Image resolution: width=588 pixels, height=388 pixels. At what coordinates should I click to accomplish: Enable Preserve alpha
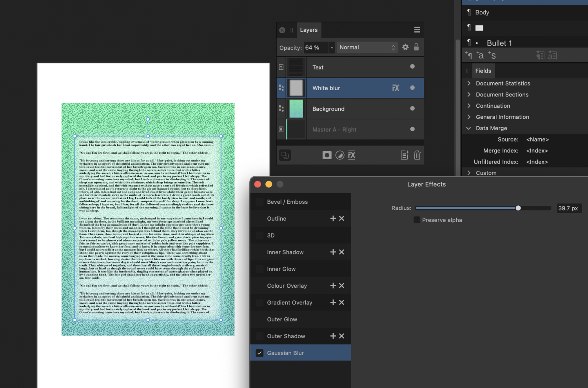(417, 220)
